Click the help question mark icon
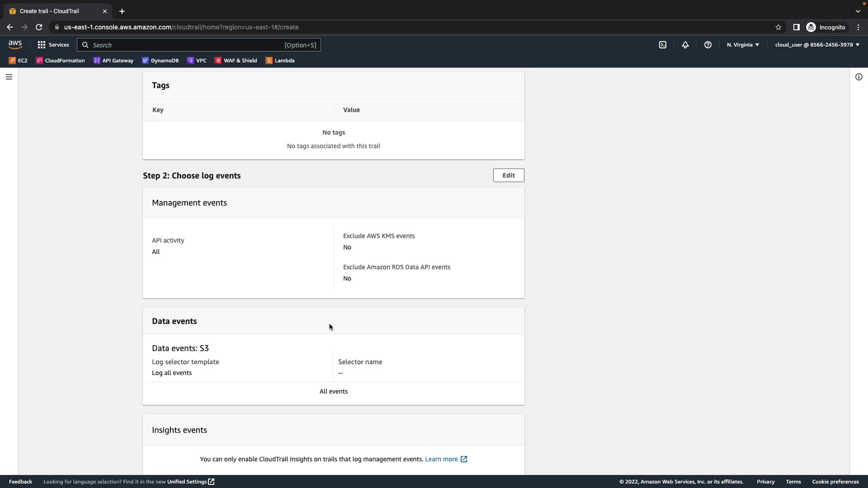868x488 pixels. 708,45
